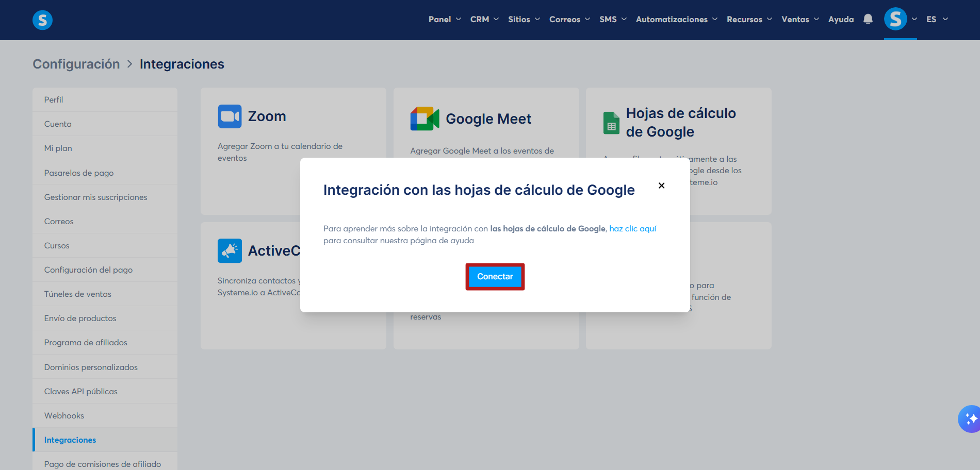Click the Google Sheets icon

coord(611,123)
